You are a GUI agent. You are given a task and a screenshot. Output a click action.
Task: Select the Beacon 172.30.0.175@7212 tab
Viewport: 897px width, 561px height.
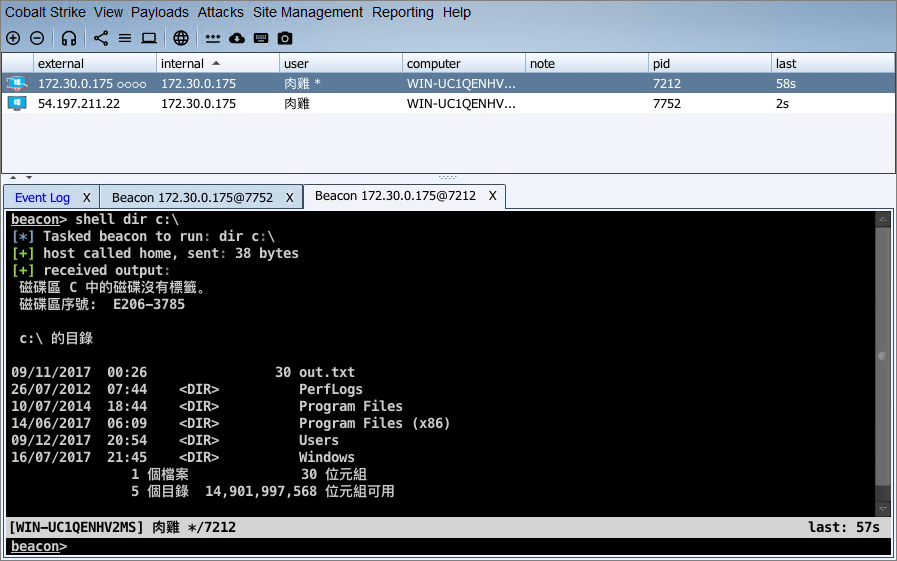coord(395,196)
